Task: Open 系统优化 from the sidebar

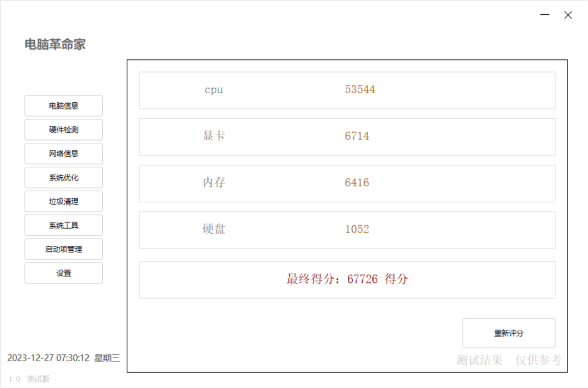Action: 64,178
